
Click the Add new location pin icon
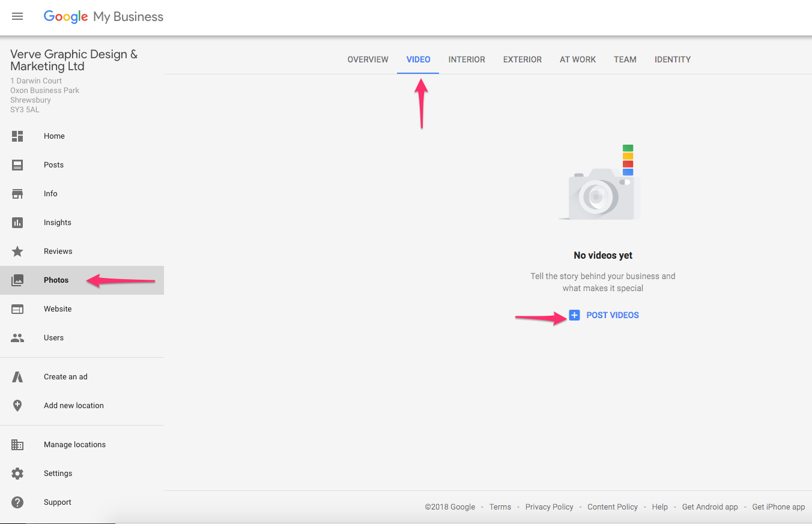(17, 406)
